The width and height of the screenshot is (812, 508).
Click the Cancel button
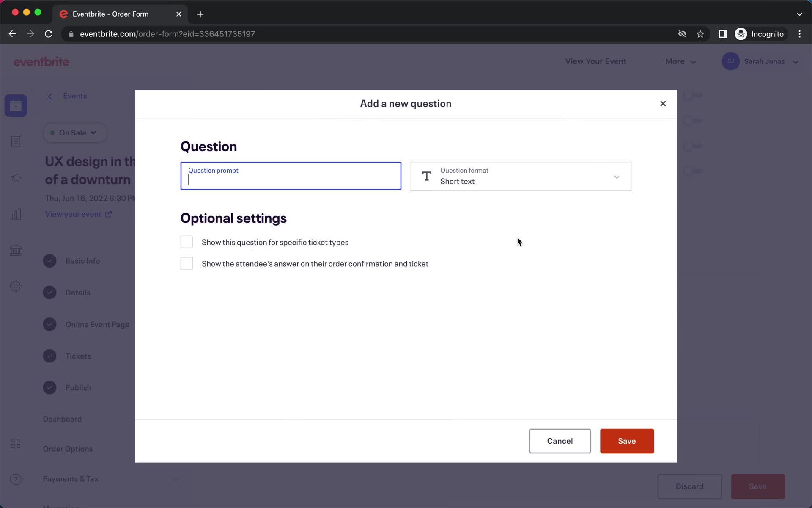(560, 441)
